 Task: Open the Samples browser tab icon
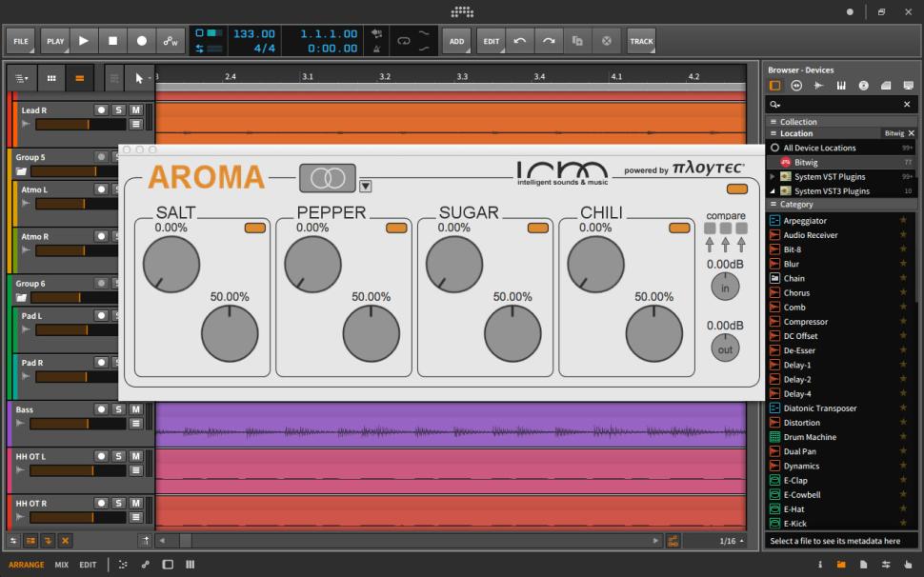click(818, 86)
